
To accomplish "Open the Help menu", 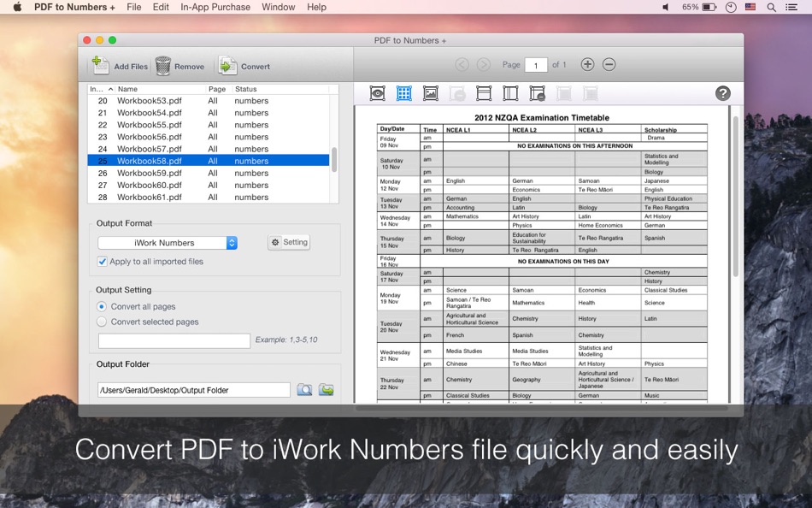I will [316, 7].
